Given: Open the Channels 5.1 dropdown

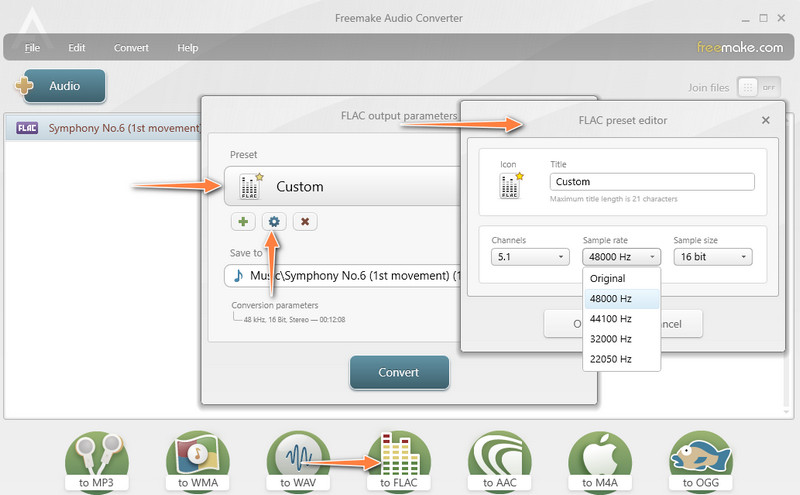Looking at the screenshot, I should pos(530,257).
